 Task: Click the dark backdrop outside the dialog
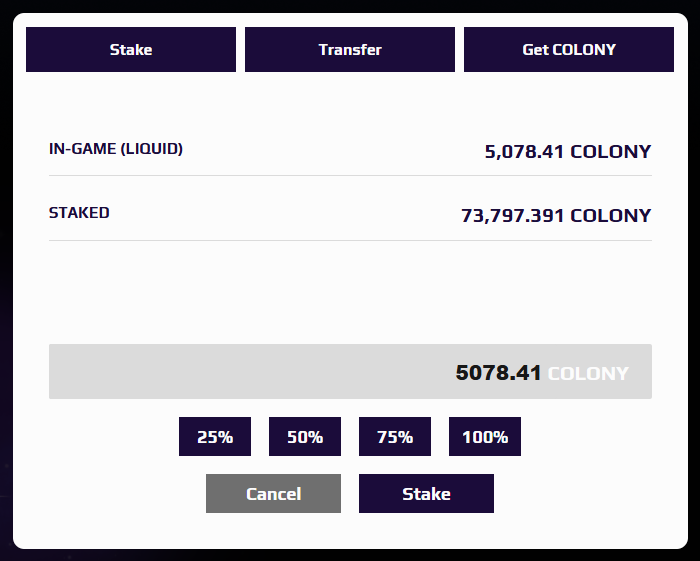(x=6, y=300)
